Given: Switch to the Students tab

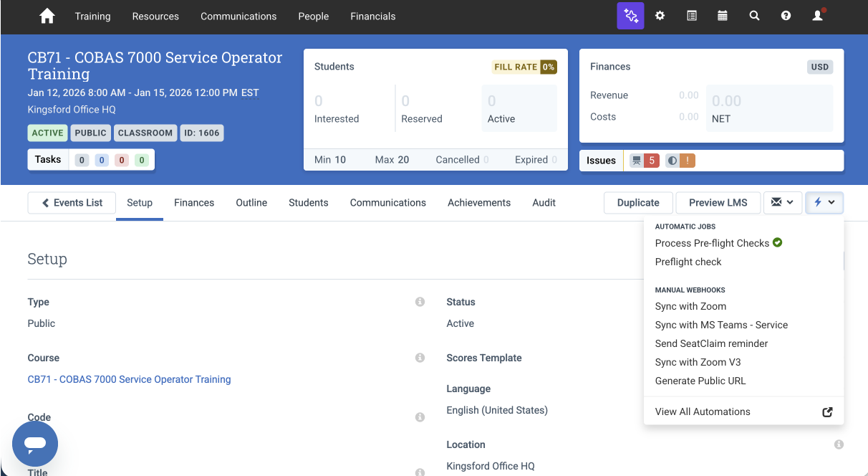Looking at the screenshot, I should click(x=309, y=203).
